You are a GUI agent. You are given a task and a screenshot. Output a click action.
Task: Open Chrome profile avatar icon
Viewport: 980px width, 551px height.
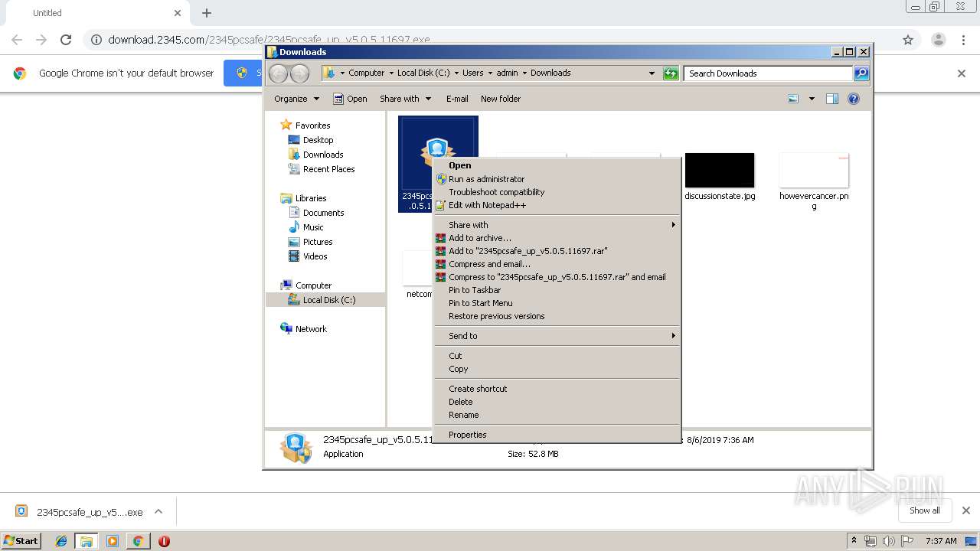tap(938, 40)
